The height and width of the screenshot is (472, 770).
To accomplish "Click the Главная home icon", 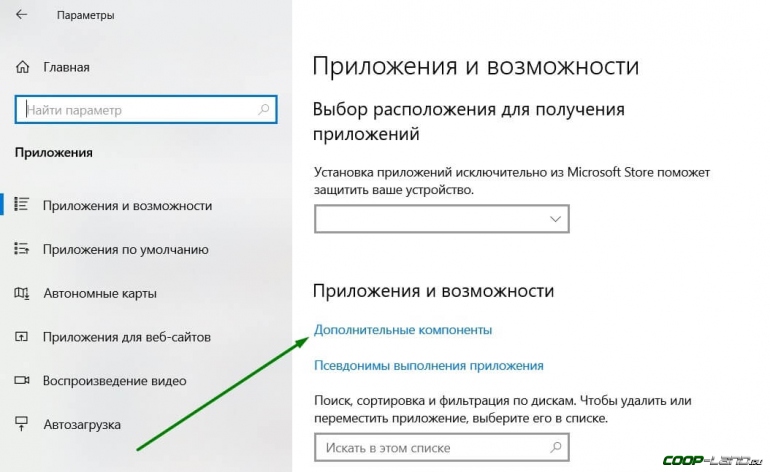I will 23,68.
